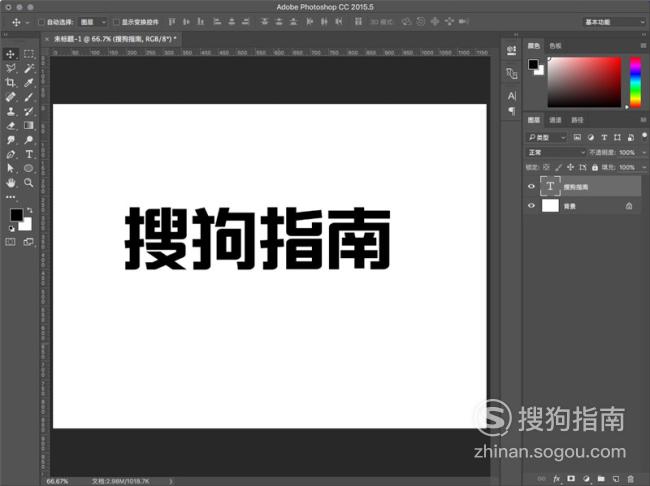Select the Hand tool
Viewport: 650px width, 486px height.
[x=10, y=182]
